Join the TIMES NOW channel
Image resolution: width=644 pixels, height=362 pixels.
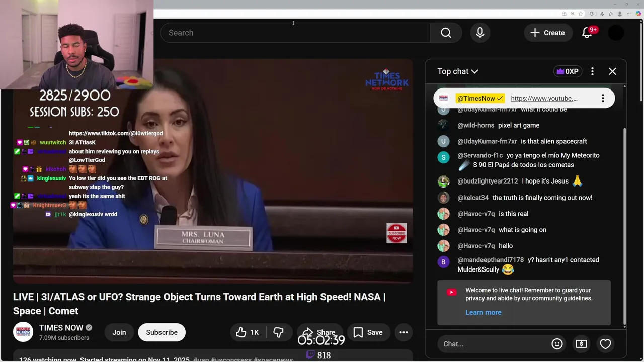pyautogui.click(x=119, y=332)
